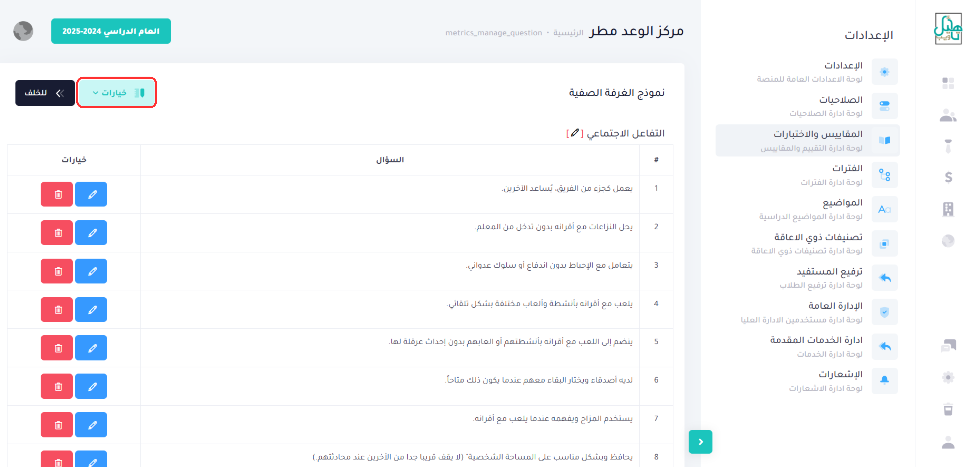Open ادارة الخدمات المقدمة menu item

pos(808,346)
